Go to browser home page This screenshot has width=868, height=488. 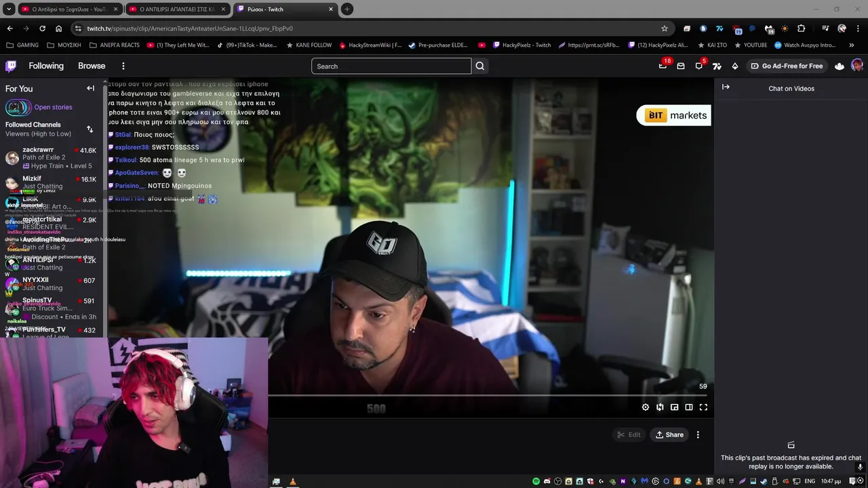(58, 28)
